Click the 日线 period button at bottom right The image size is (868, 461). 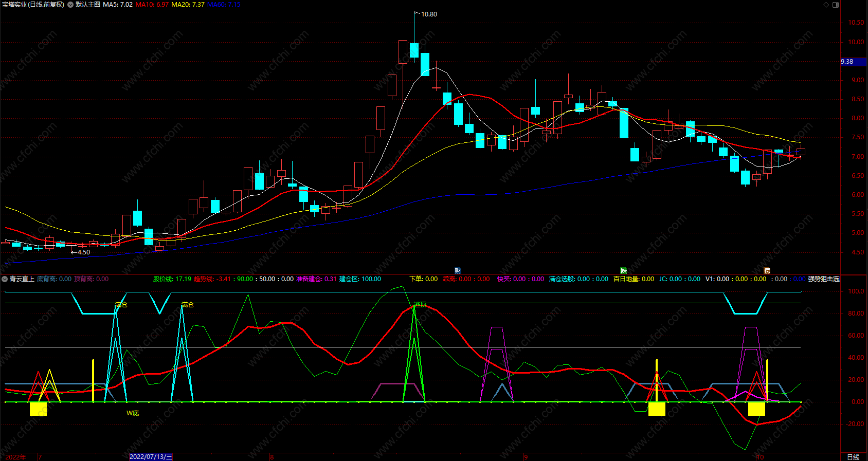pyautogui.click(x=853, y=457)
